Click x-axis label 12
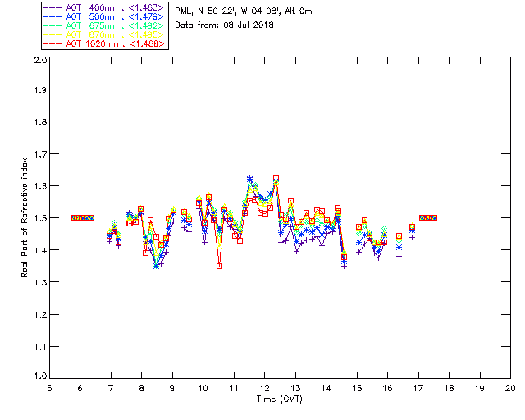This screenshot has width=525, height=420. (264, 388)
